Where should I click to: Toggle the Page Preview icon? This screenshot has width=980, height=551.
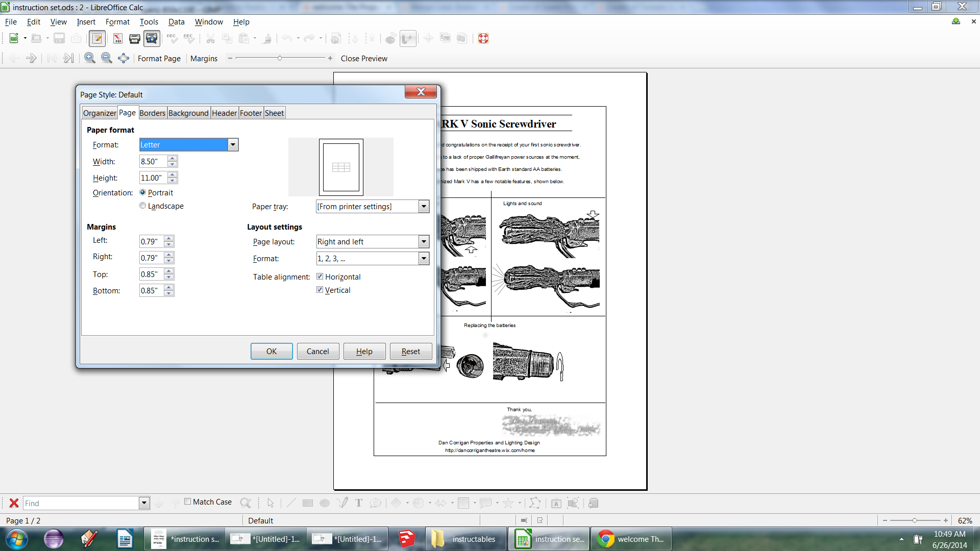click(152, 38)
